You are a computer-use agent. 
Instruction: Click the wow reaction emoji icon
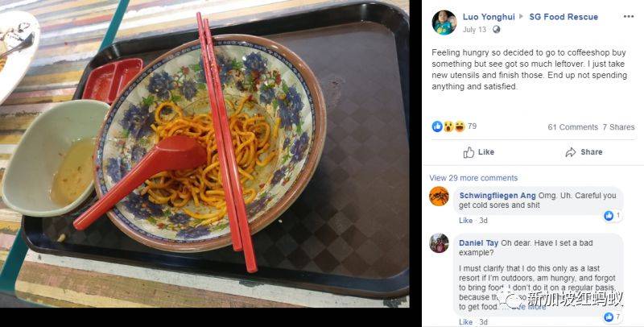[448, 126]
